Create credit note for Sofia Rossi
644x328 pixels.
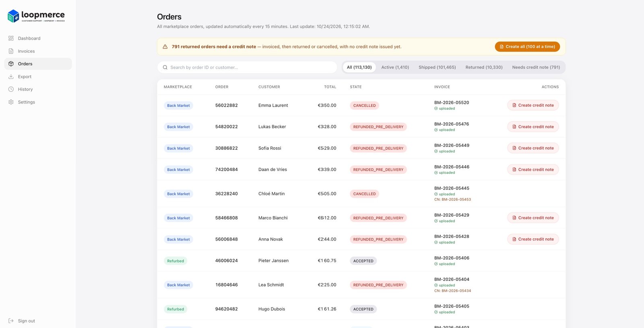(x=533, y=148)
